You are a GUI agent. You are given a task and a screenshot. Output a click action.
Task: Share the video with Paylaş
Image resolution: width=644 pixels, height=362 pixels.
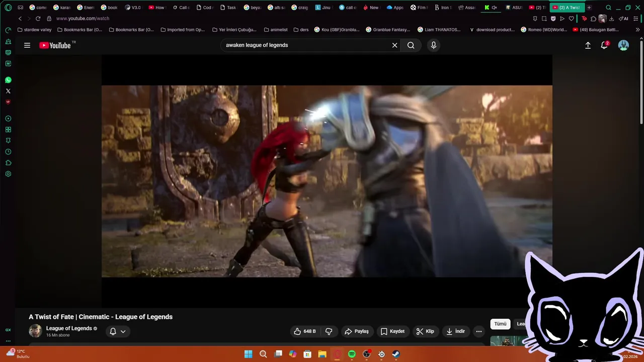357,331
